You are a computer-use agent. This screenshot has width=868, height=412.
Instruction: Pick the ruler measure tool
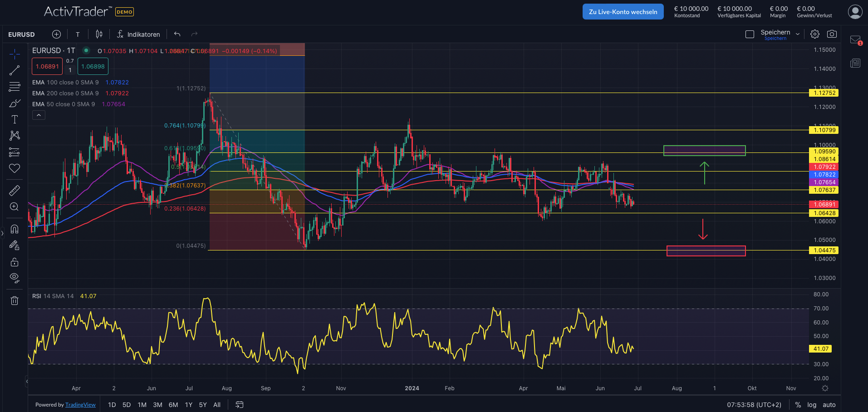point(15,190)
